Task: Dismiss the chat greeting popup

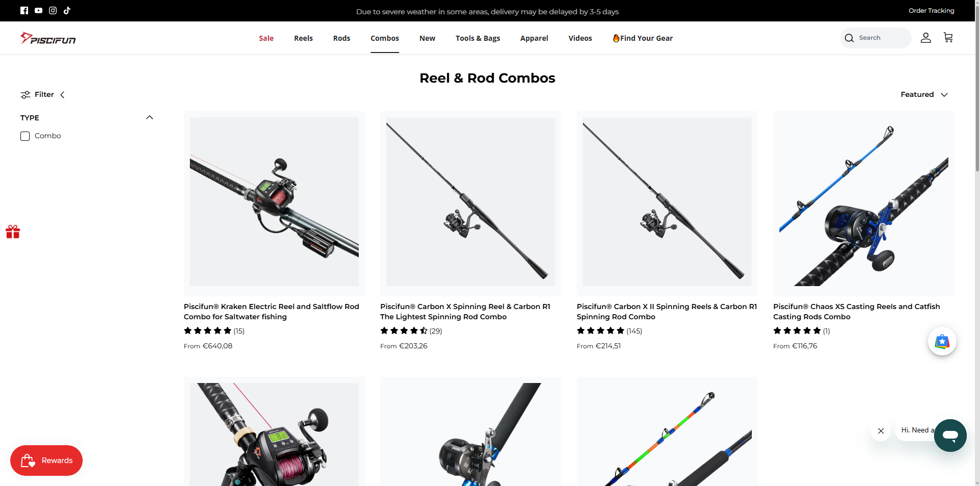Action: 881,431
